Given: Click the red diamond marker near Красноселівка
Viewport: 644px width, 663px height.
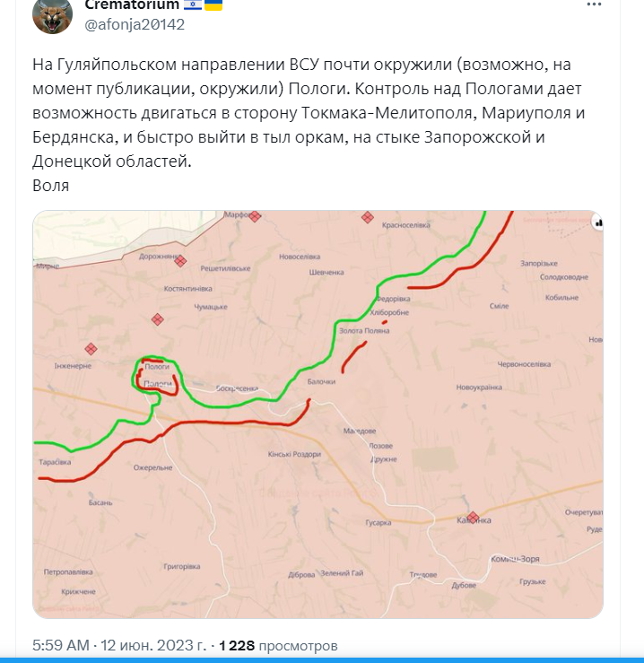Looking at the screenshot, I should (x=368, y=218).
